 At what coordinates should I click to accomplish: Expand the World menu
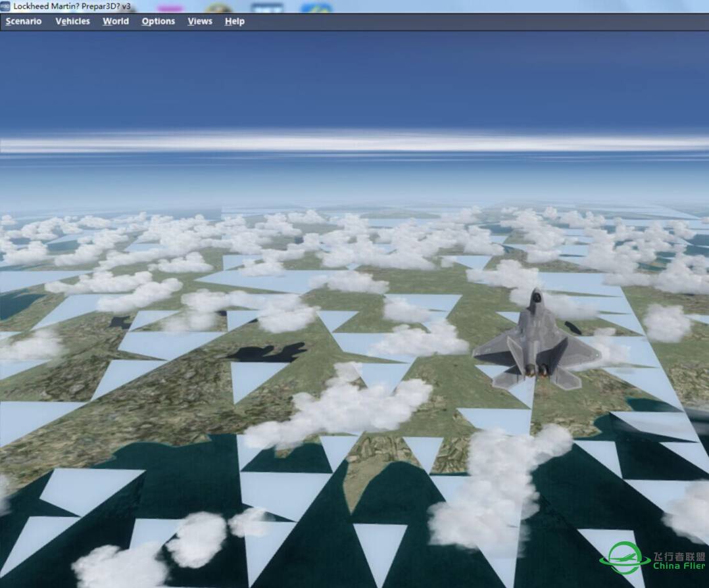click(x=116, y=21)
